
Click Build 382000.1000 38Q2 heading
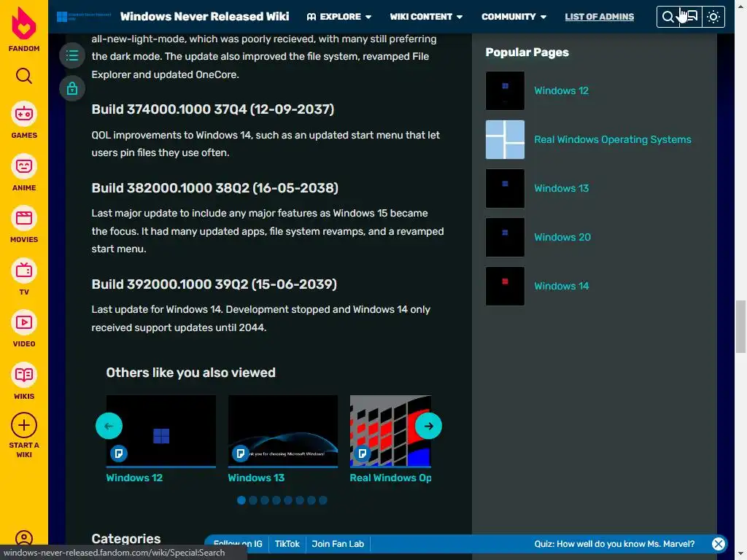215,188
